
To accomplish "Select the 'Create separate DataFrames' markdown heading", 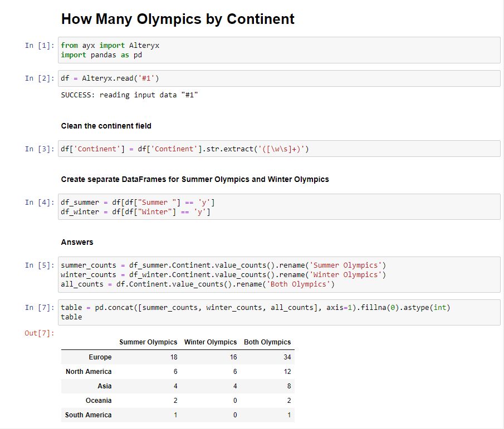I will coord(195,179).
